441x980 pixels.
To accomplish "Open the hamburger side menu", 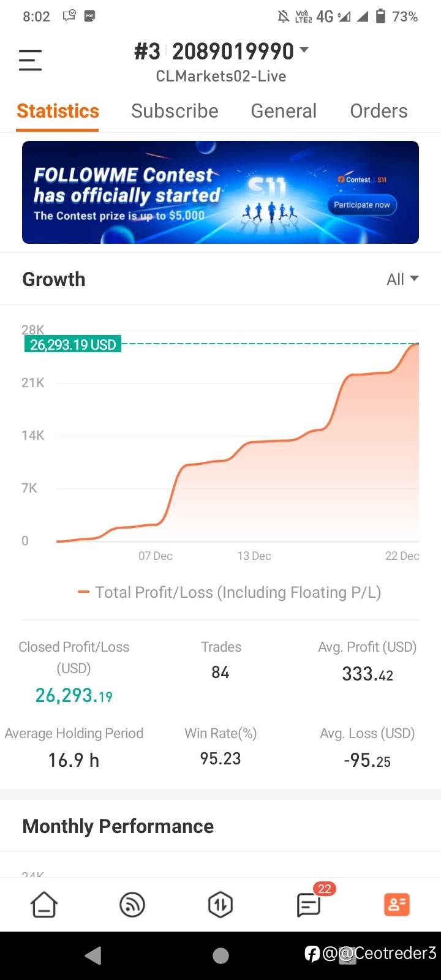I will click(x=30, y=61).
